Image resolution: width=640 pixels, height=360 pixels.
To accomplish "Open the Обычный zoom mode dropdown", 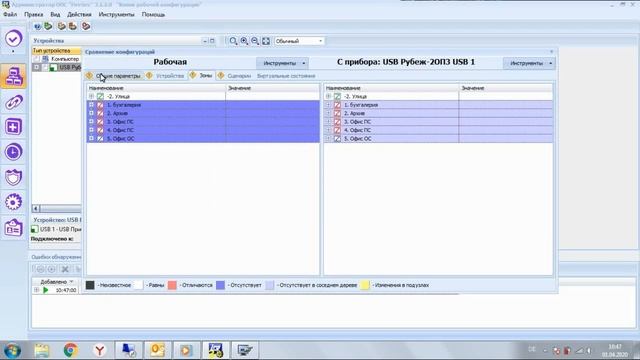I will click(320, 41).
